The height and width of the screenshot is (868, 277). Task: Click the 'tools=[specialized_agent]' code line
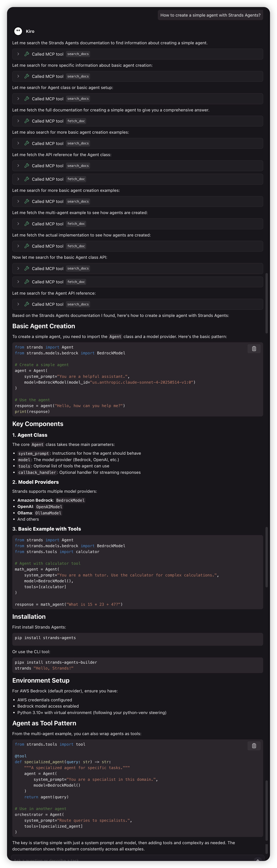53,826
